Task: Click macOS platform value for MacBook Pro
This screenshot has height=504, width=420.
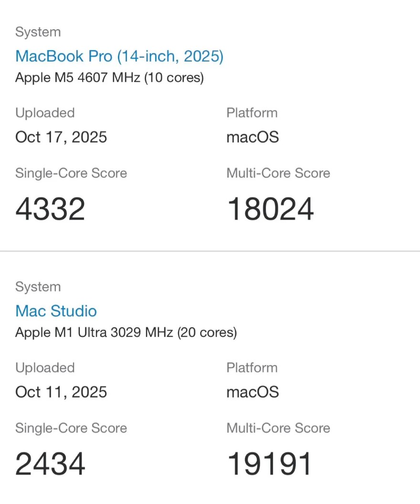Action: 252,137
